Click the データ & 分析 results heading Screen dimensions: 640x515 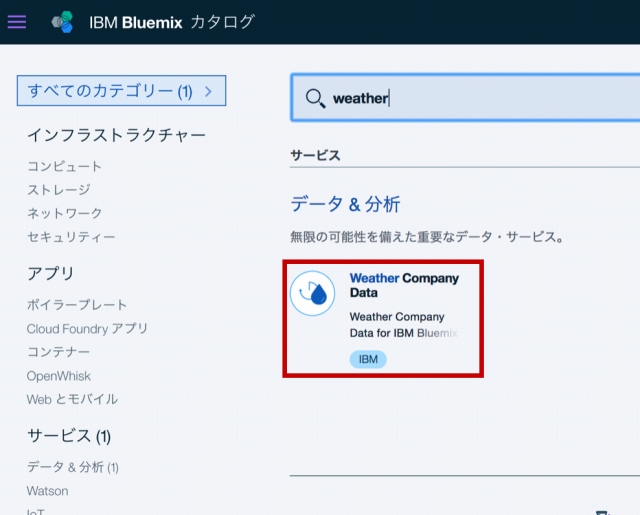pyautogui.click(x=345, y=204)
